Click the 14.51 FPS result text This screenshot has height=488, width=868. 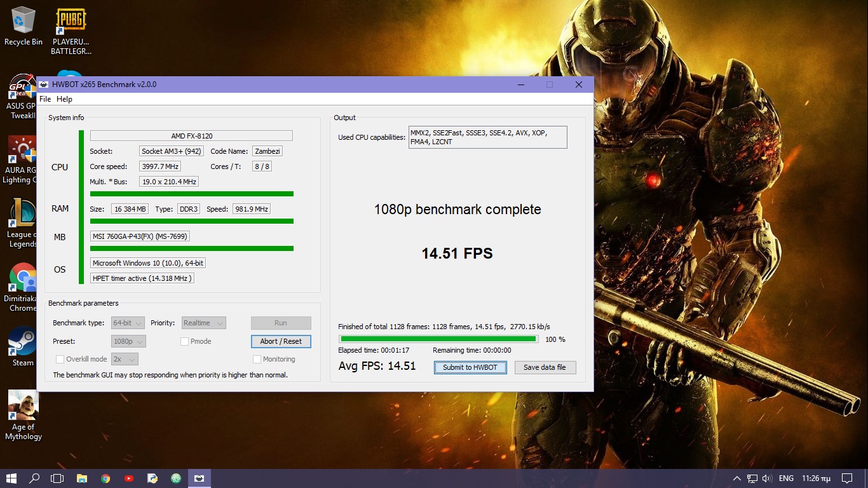pos(458,254)
